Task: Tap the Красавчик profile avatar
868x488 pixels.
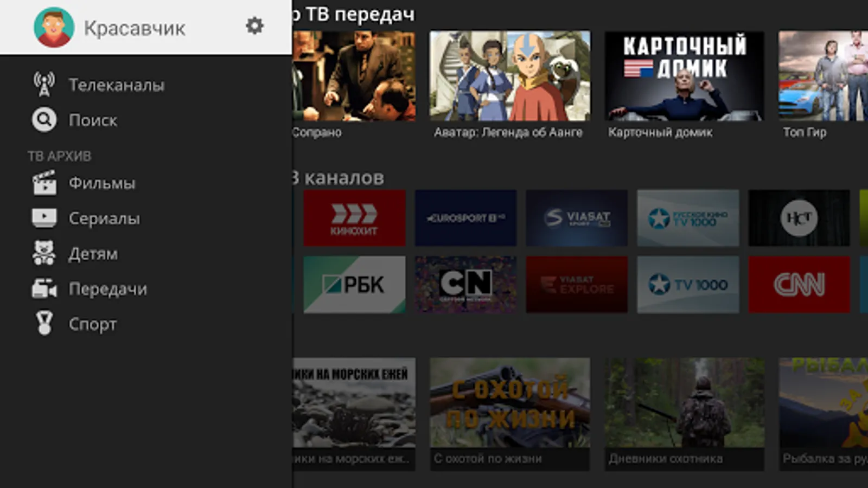Action: [x=54, y=27]
